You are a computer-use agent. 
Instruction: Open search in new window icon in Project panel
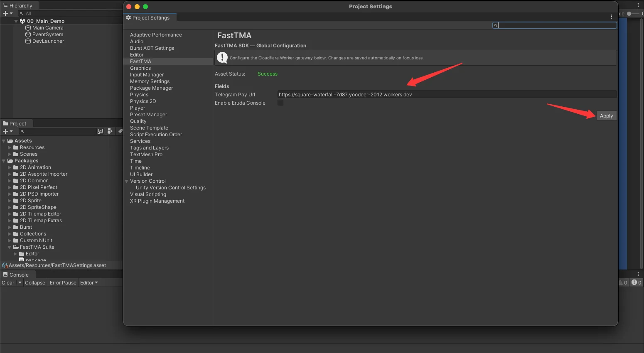point(100,131)
